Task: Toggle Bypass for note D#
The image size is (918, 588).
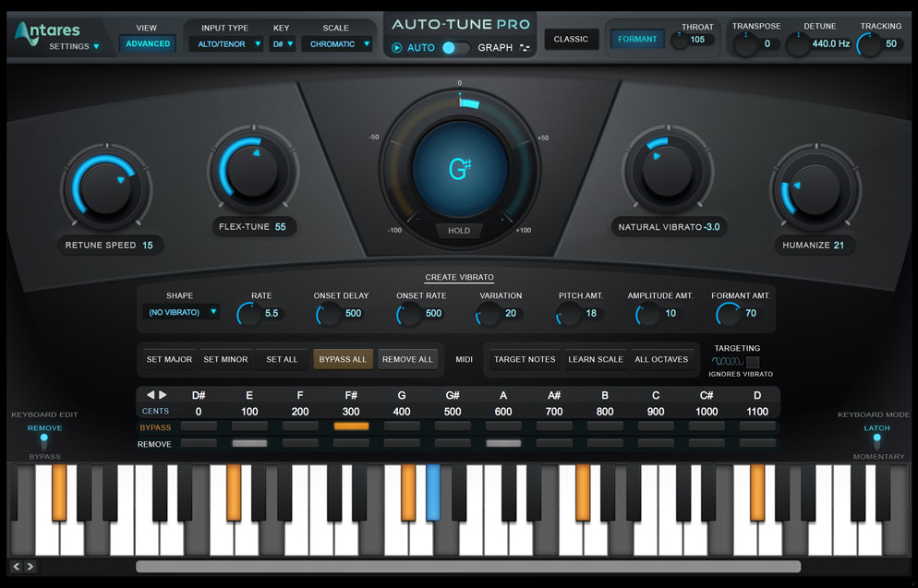Action: [199, 426]
